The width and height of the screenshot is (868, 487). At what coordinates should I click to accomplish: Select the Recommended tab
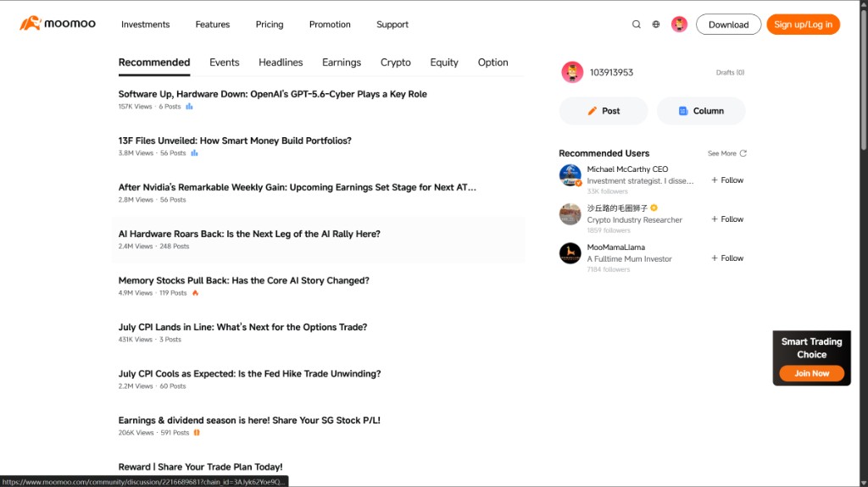tap(154, 63)
